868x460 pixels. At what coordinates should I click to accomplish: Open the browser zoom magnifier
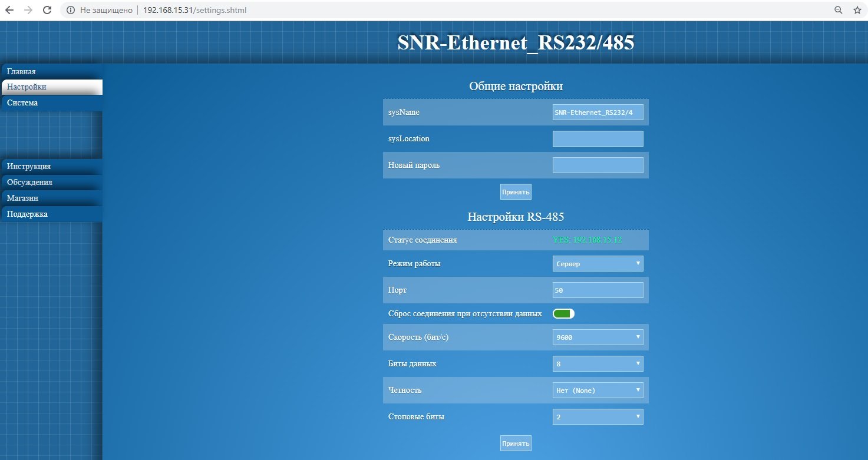(x=839, y=10)
